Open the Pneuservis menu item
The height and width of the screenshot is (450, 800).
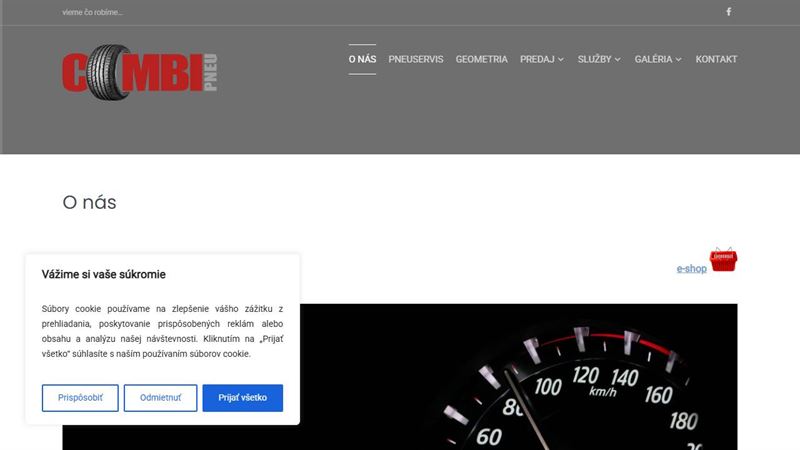(x=416, y=59)
